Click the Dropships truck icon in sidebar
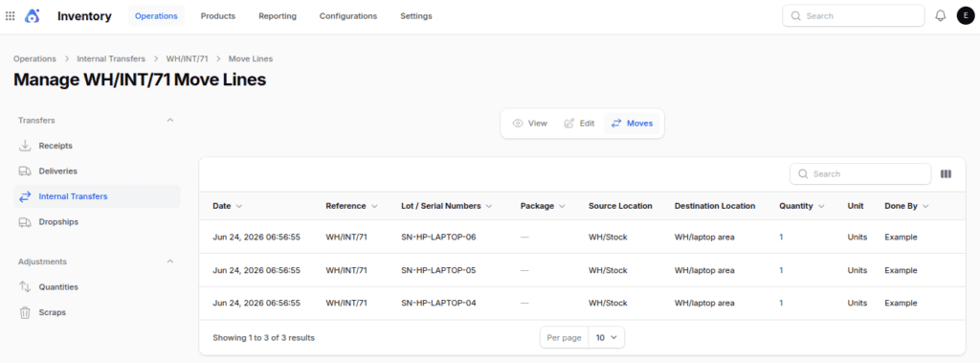Image resolution: width=980 pixels, height=363 pixels. tap(25, 221)
